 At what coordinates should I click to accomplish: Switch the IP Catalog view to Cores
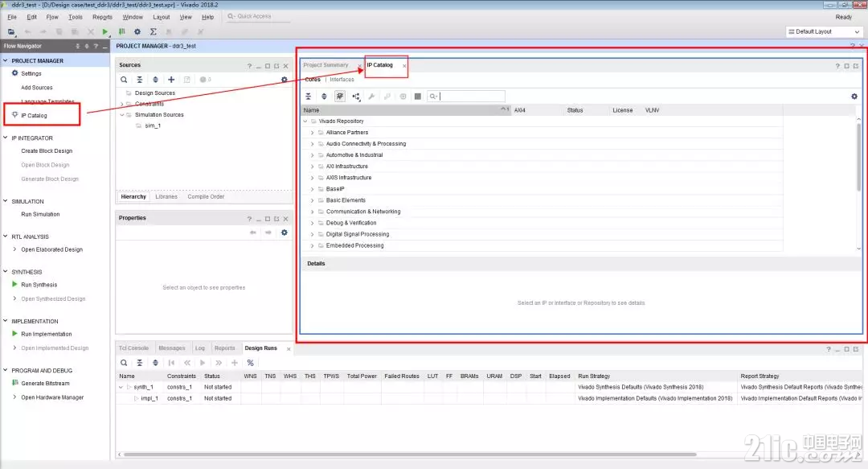coord(313,80)
